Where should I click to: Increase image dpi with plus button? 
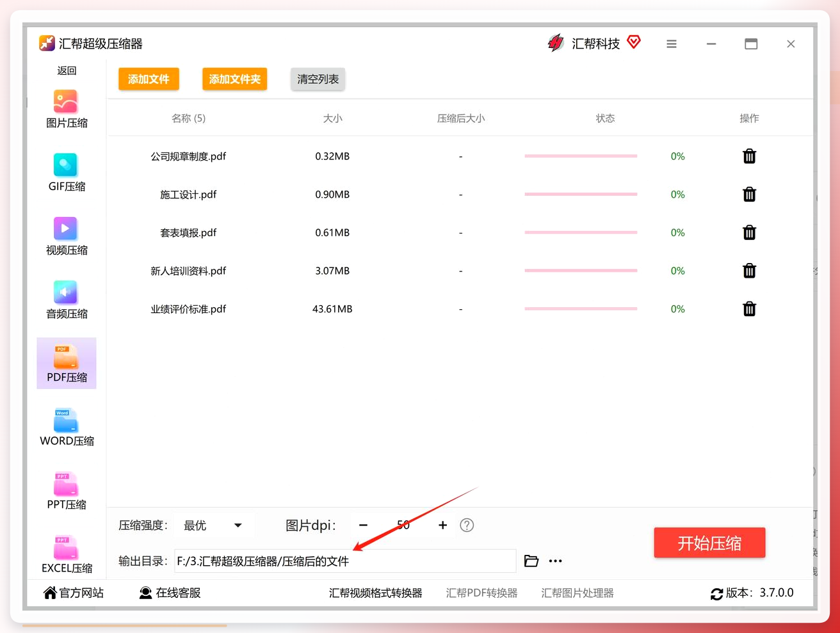442,525
